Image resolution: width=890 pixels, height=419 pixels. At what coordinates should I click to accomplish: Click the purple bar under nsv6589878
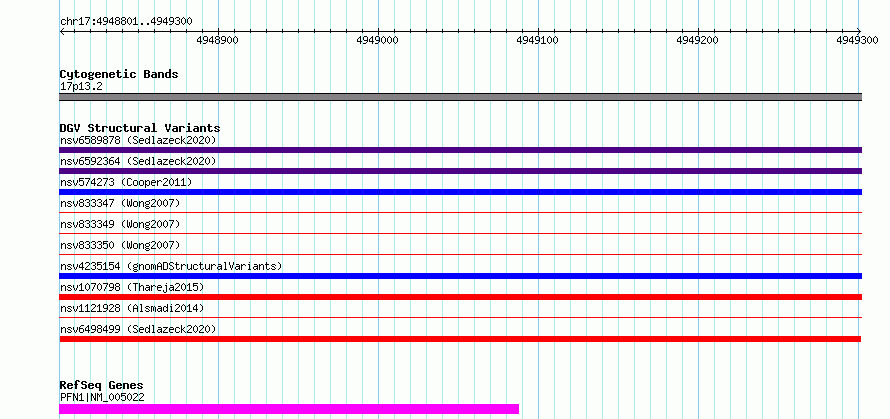460,150
